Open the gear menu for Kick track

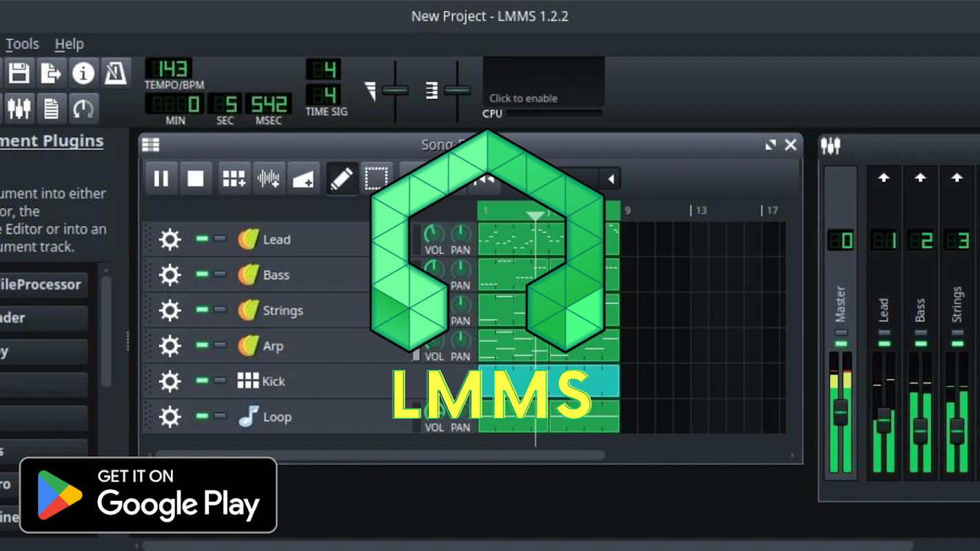pos(170,381)
